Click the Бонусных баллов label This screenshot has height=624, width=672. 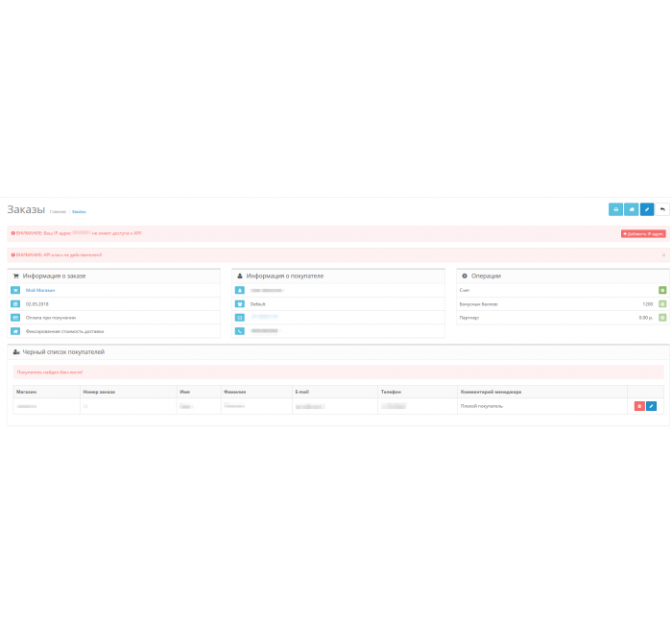pos(479,304)
